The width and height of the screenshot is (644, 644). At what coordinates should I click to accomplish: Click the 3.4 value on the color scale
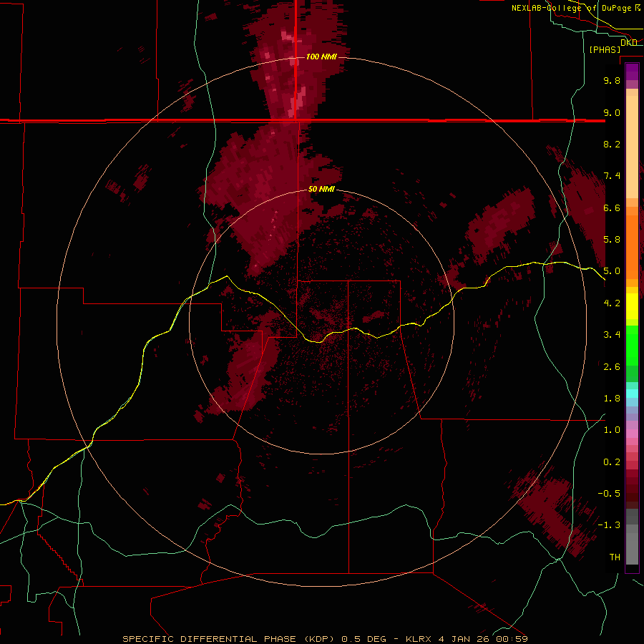click(612, 335)
